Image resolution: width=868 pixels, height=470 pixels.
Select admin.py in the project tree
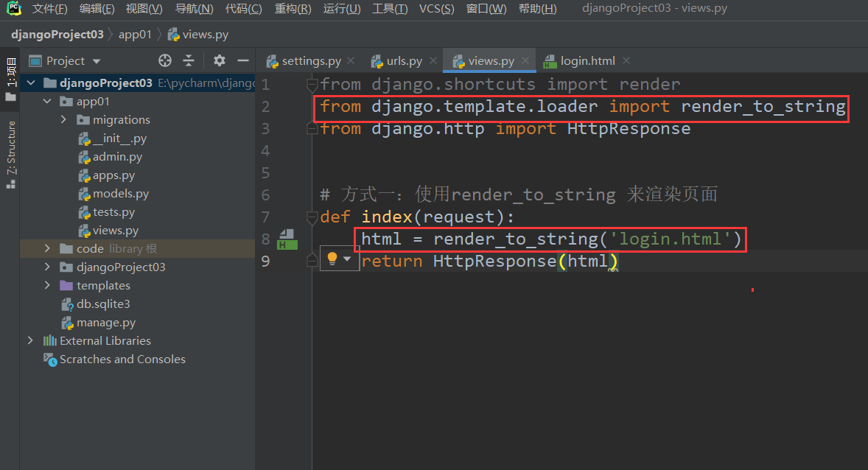[x=111, y=157]
